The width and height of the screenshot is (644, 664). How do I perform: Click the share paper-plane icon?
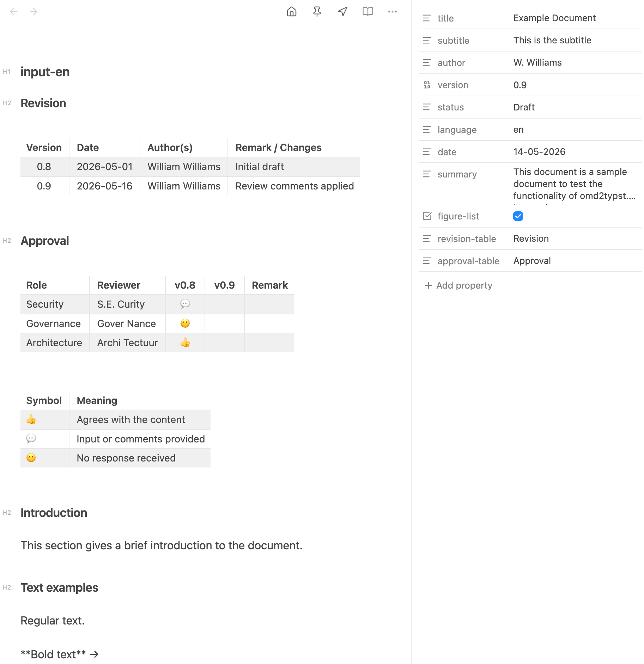(342, 12)
